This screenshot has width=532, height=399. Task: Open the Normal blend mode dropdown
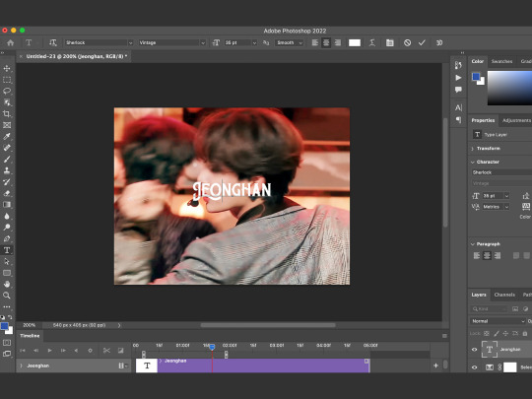[498, 321]
